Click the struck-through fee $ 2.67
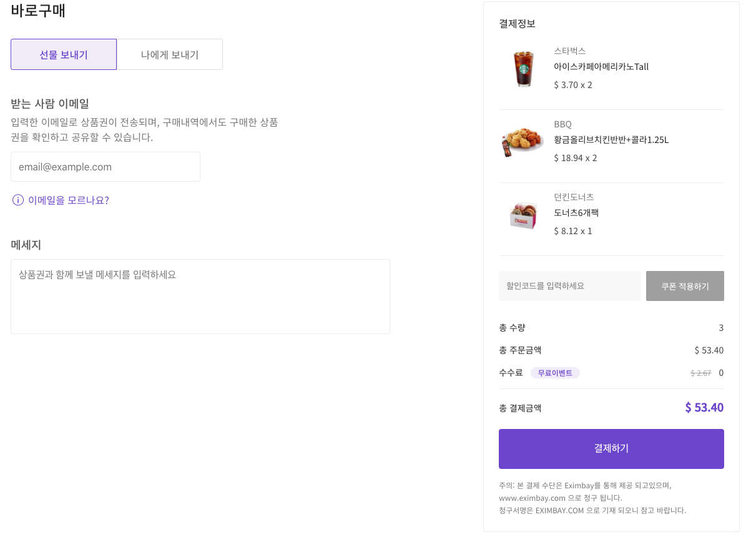This screenshot has height=537, width=756. coord(700,373)
